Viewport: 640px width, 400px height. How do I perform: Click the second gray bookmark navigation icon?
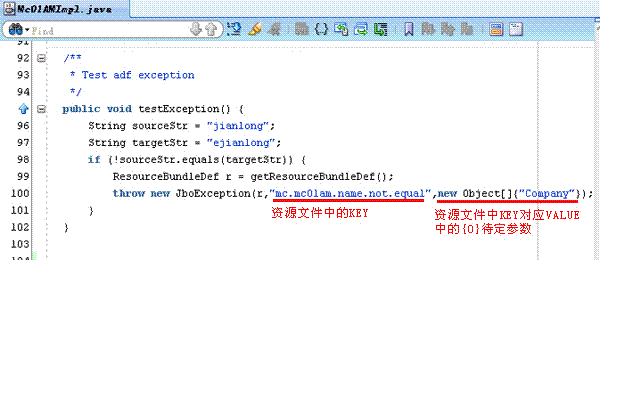[448, 29]
